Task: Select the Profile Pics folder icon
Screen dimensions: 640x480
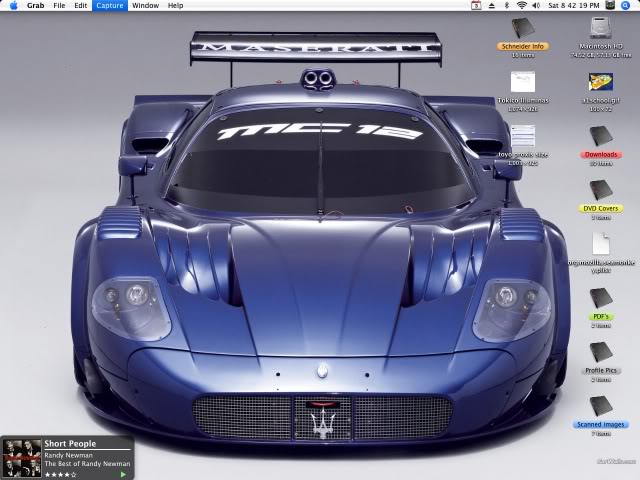Action: tap(601, 352)
